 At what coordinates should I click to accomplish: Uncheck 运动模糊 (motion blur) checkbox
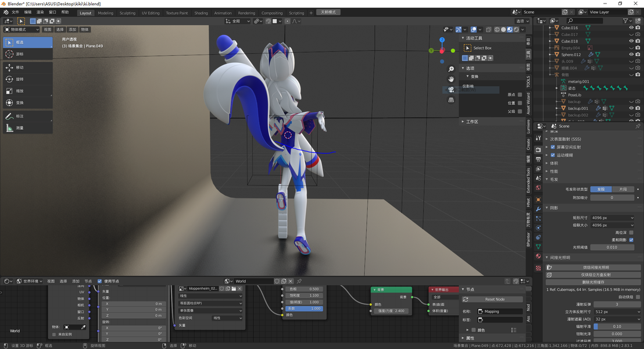coord(553,155)
